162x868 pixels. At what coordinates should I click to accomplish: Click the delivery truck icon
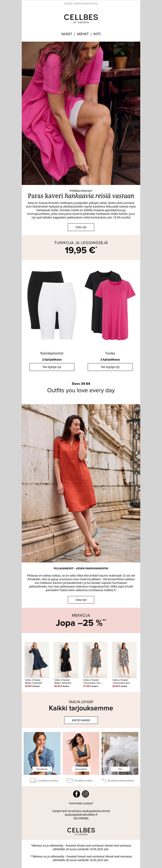33,781
